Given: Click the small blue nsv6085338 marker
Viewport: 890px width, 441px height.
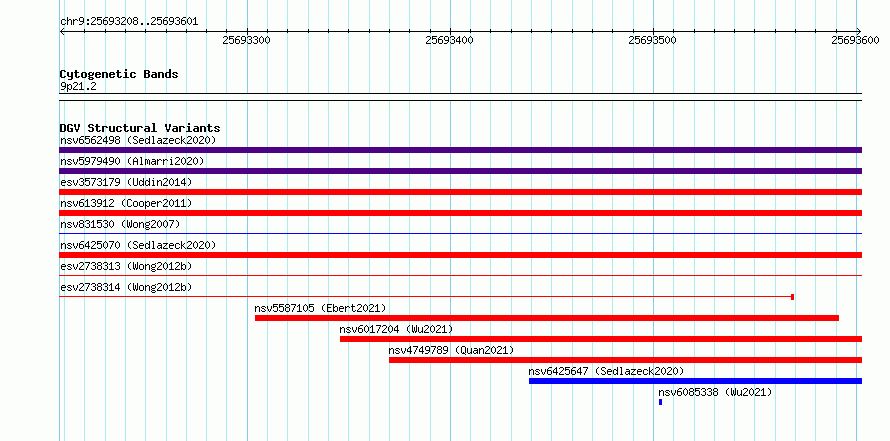Looking at the screenshot, I should [660, 402].
